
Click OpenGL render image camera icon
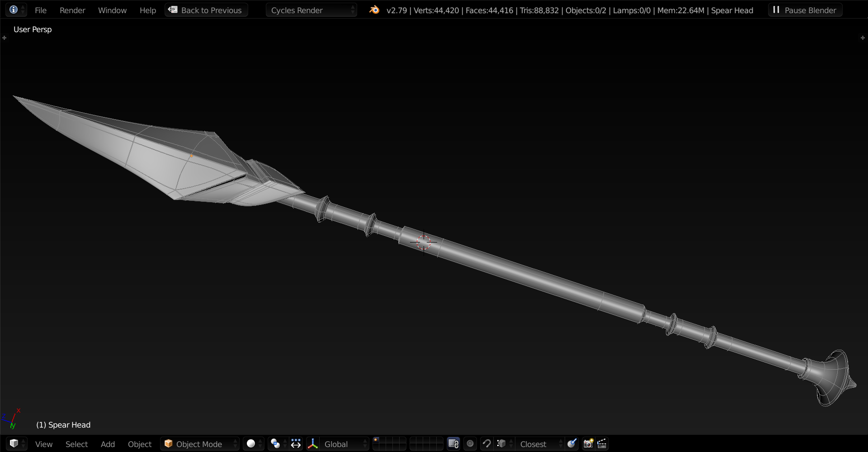point(588,444)
